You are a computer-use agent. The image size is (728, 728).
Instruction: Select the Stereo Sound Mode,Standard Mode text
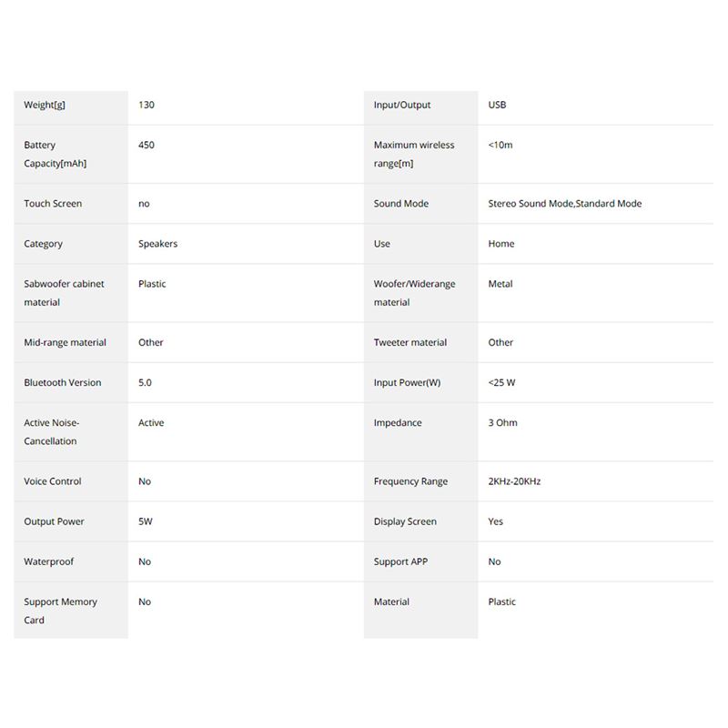564,203
